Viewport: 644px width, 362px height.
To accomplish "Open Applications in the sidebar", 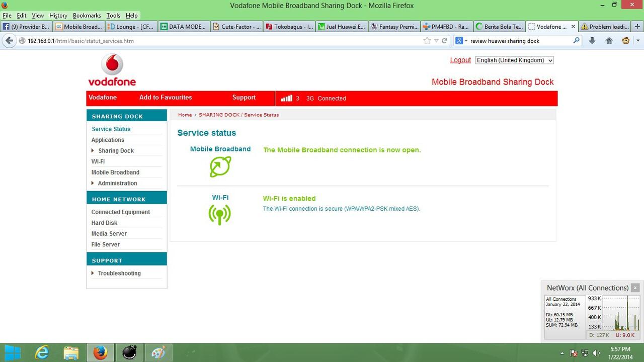I will tap(108, 140).
